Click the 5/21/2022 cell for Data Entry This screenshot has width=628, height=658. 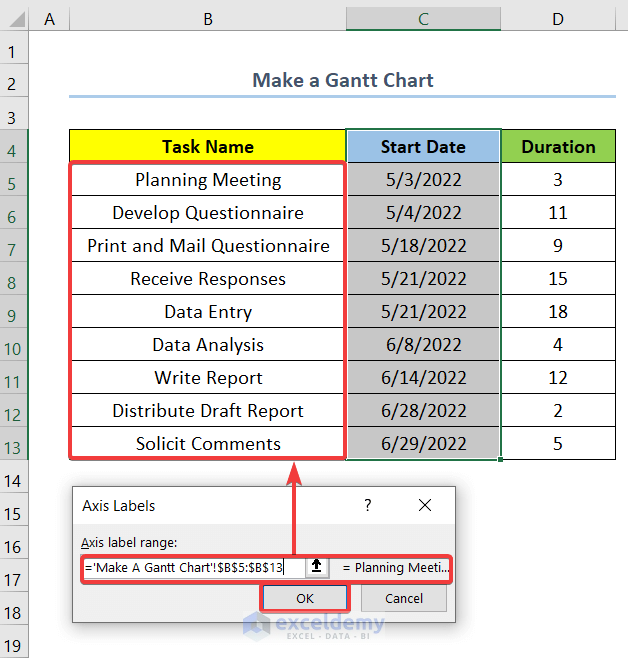click(423, 312)
